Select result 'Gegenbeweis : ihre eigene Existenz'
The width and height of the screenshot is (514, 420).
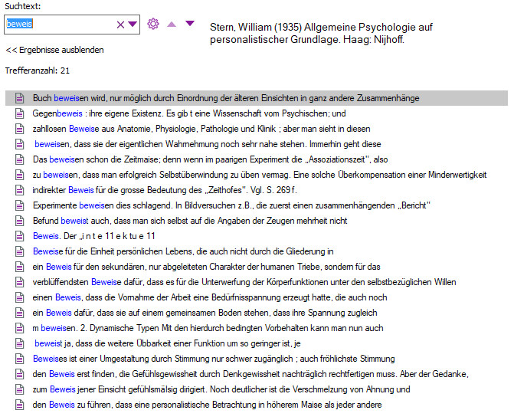point(189,113)
